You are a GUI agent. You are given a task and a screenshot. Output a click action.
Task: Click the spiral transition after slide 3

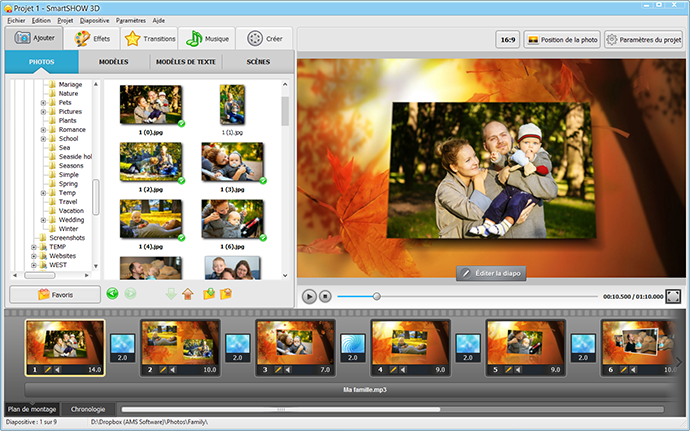(x=352, y=345)
